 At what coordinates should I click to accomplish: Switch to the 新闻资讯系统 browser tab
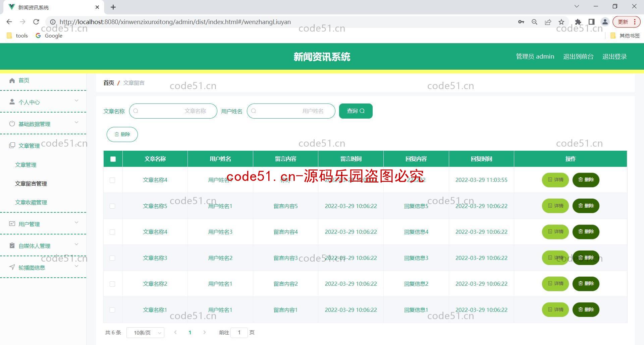[54, 7]
